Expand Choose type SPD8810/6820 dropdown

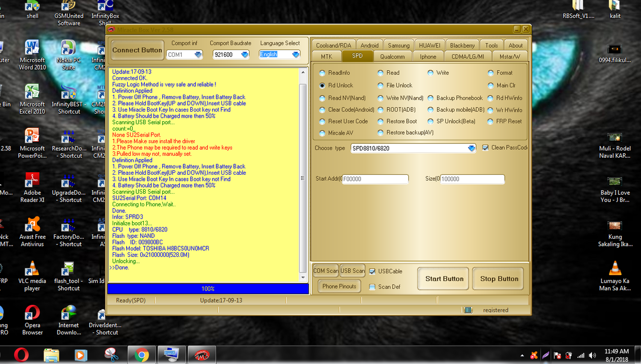pos(471,148)
